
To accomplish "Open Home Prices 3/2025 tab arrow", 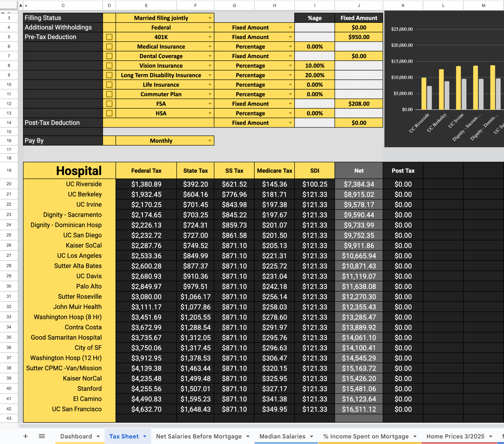I will [x=491, y=436].
